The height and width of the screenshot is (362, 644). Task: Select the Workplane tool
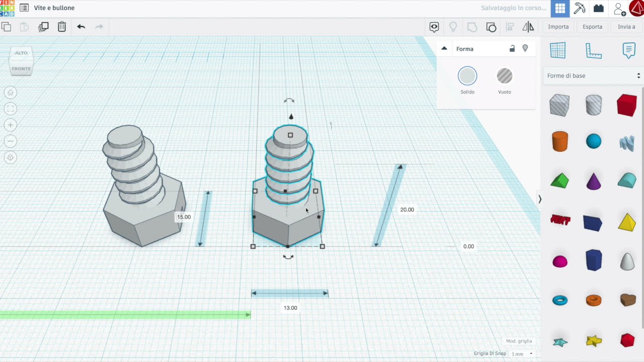557,50
